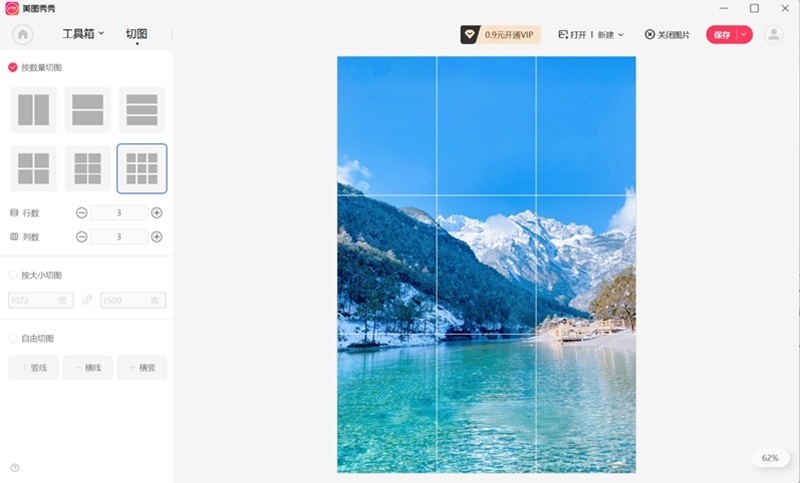This screenshot has width=800, height=483.
Task: Switch to the 切图 tab
Action: coord(137,34)
